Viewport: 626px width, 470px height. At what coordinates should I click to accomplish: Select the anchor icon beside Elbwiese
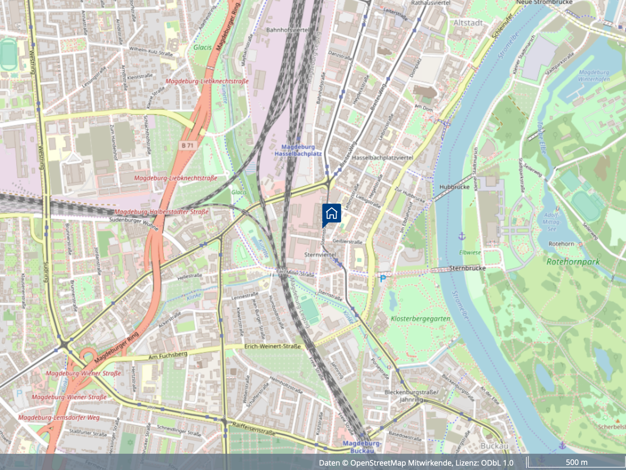coord(462,236)
